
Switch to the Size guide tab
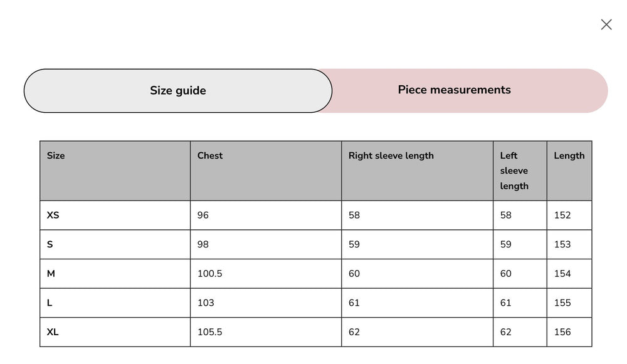coord(178,91)
